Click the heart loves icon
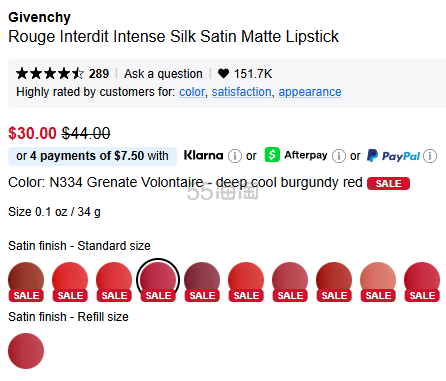Image resolution: width=446 pixels, height=381 pixels. pyautogui.click(x=223, y=73)
